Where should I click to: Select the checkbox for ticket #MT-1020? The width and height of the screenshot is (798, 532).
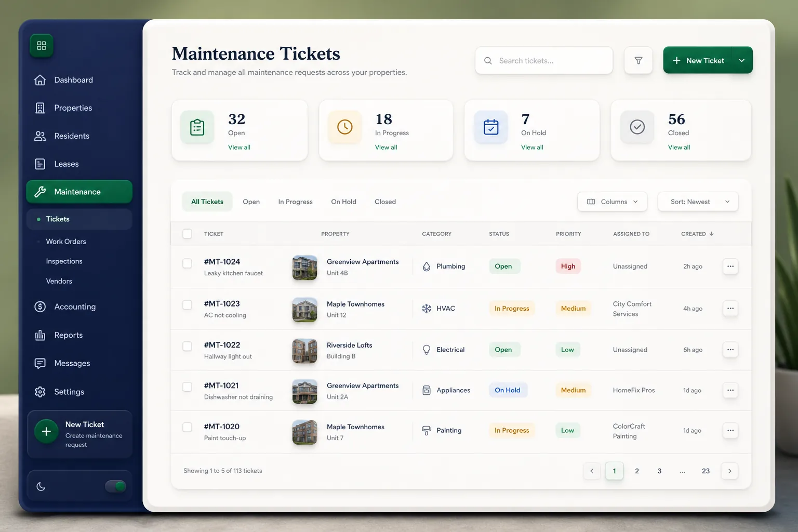[188, 428]
